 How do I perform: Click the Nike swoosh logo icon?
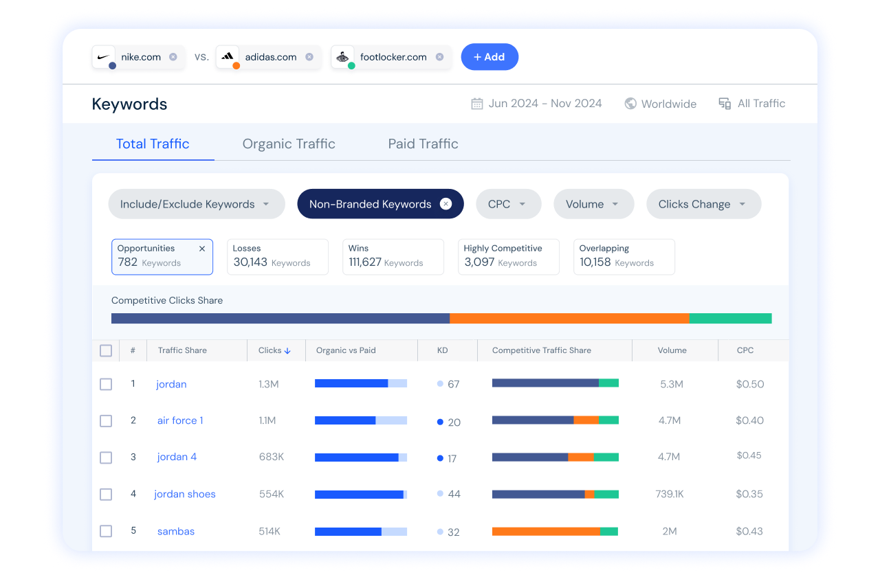coord(104,57)
